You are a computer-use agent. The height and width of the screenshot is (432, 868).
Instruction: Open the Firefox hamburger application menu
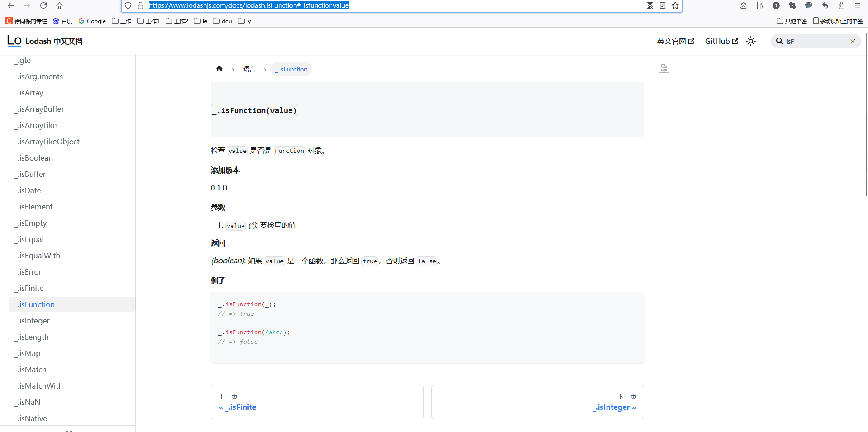pos(858,5)
